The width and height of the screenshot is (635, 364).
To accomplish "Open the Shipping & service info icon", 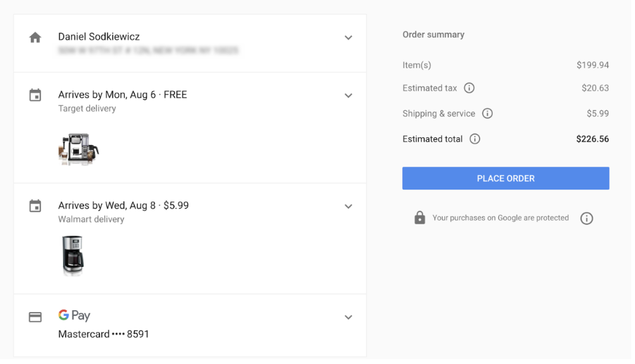I will point(487,113).
